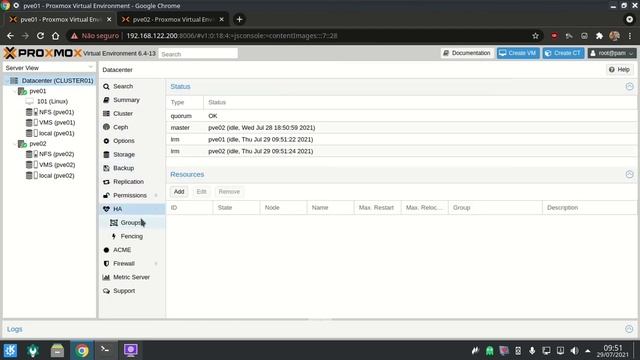This screenshot has width=640, height=360.
Task: Select VMS (pve01) storage icon
Action: click(32, 122)
